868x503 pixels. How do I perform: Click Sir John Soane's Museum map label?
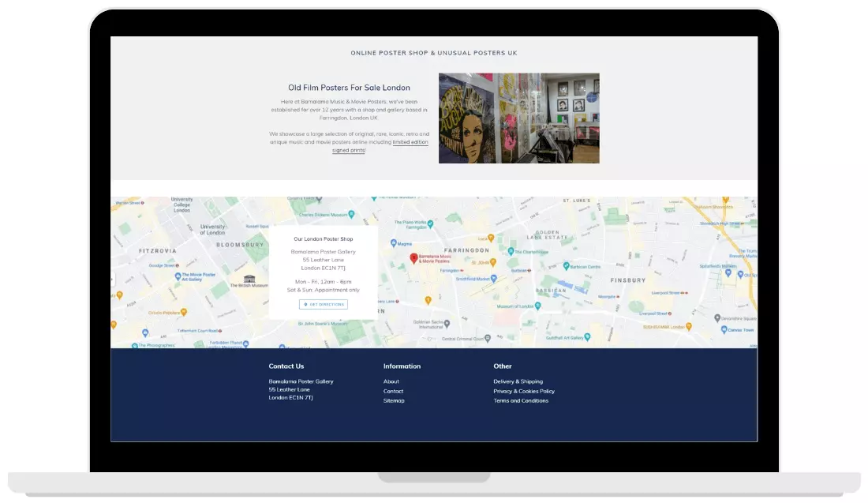pos(322,324)
